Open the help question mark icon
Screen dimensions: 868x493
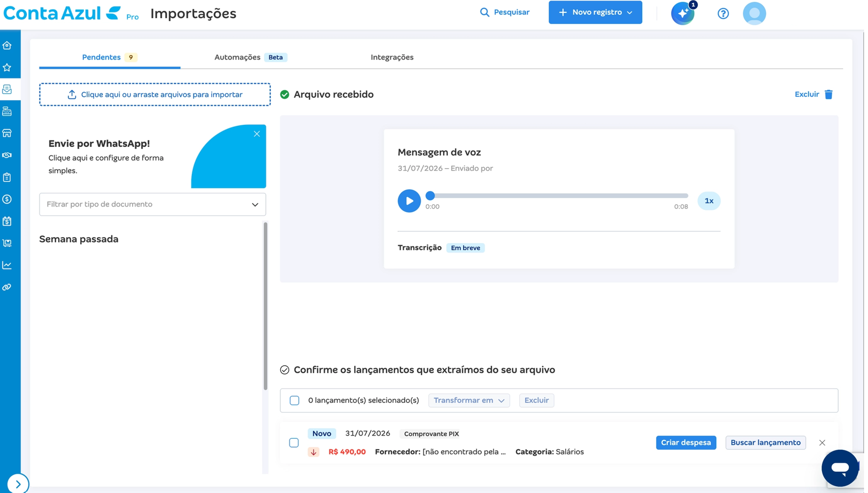tap(723, 13)
